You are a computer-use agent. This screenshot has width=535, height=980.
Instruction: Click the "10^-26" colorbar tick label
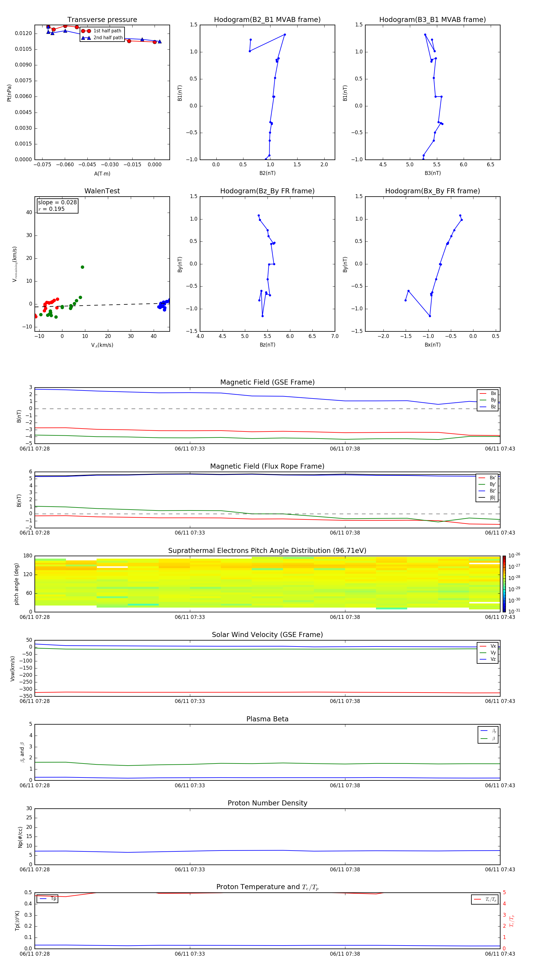(514, 555)
